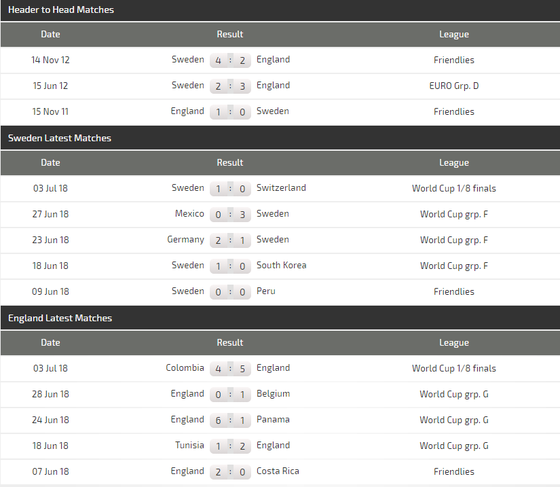Click the Tunisia team name
This screenshot has width=560, height=487.
(190, 445)
